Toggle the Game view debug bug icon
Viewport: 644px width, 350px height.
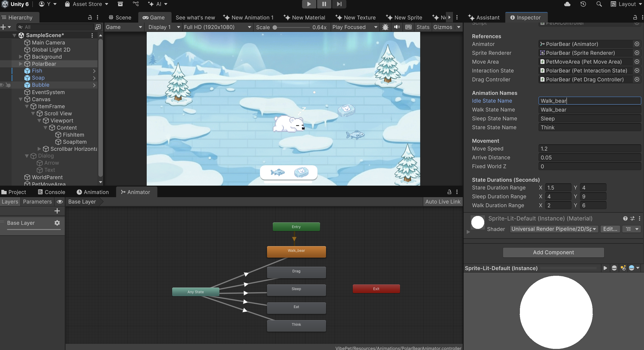[x=385, y=27]
